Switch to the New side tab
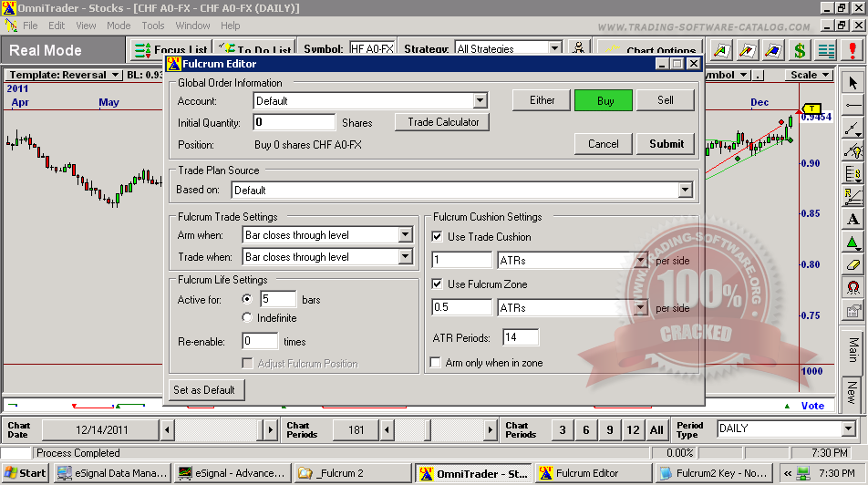 tap(852, 392)
